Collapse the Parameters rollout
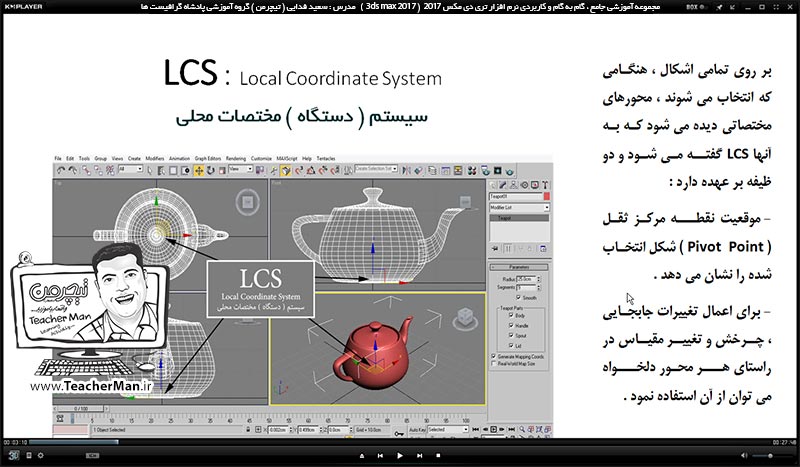 (x=519, y=267)
